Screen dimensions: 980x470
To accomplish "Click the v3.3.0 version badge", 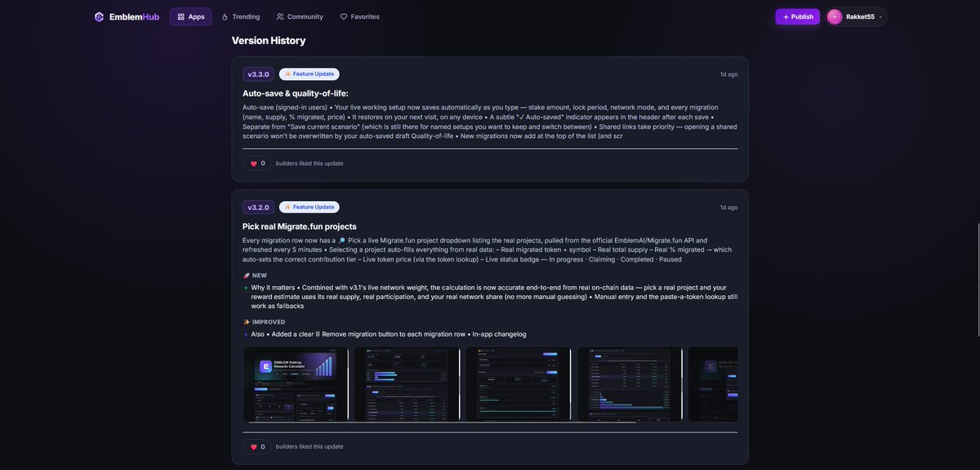I will pyautogui.click(x=258, y=74).
